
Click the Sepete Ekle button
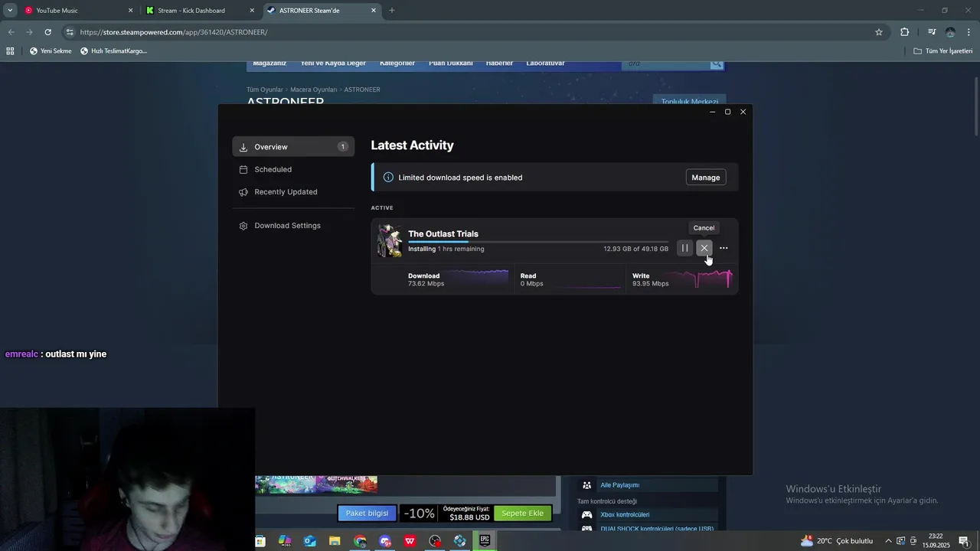tap(522, 514)
